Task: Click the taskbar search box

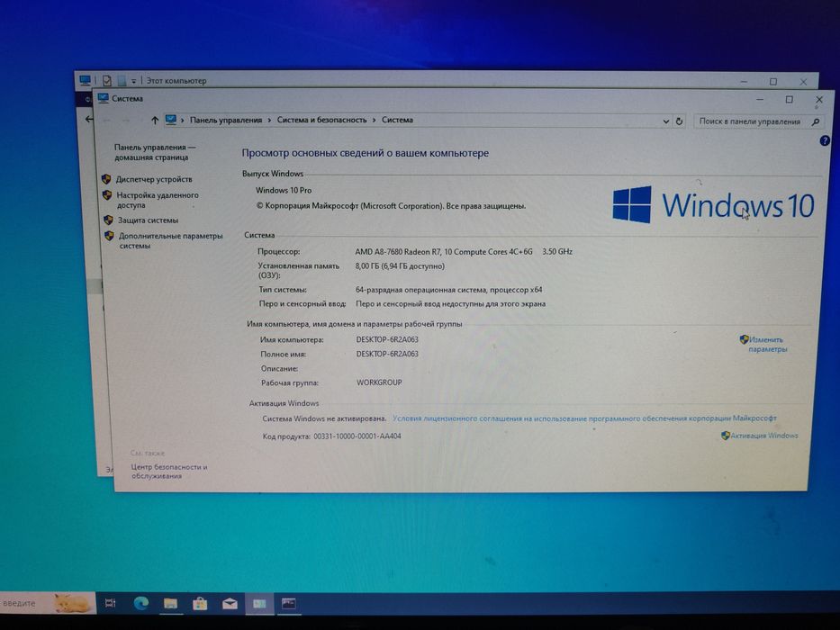Action: [x=47, y=603]
